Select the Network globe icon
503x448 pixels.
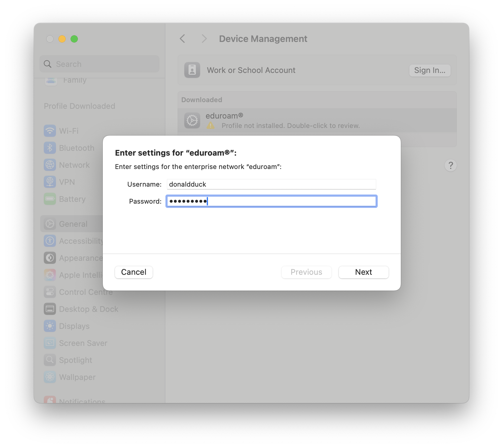point(50,165)
